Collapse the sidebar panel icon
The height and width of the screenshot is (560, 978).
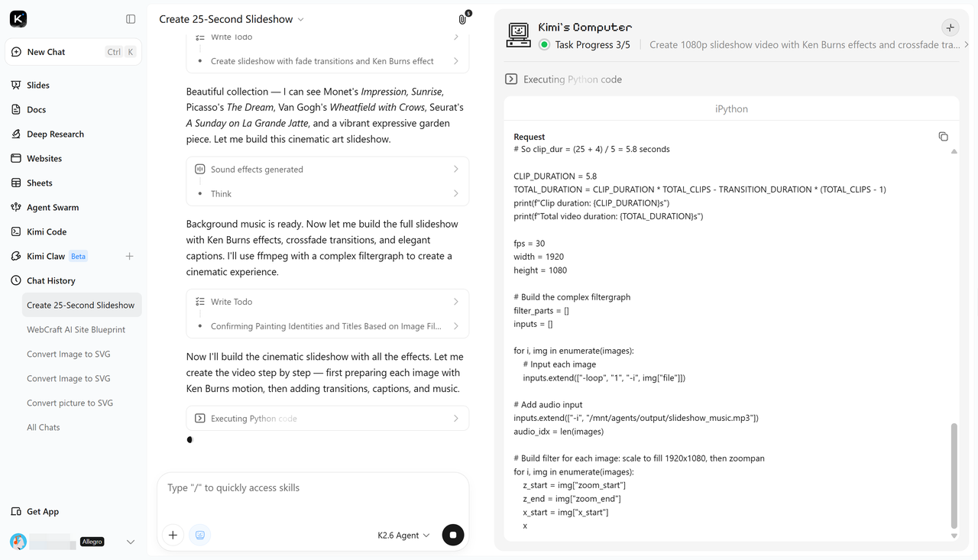131,19
